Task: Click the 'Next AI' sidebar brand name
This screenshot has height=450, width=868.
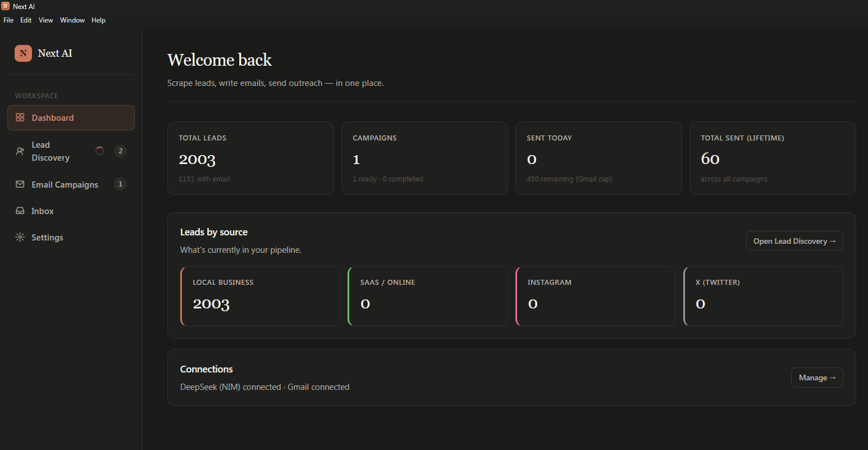Action: point(55,53)
